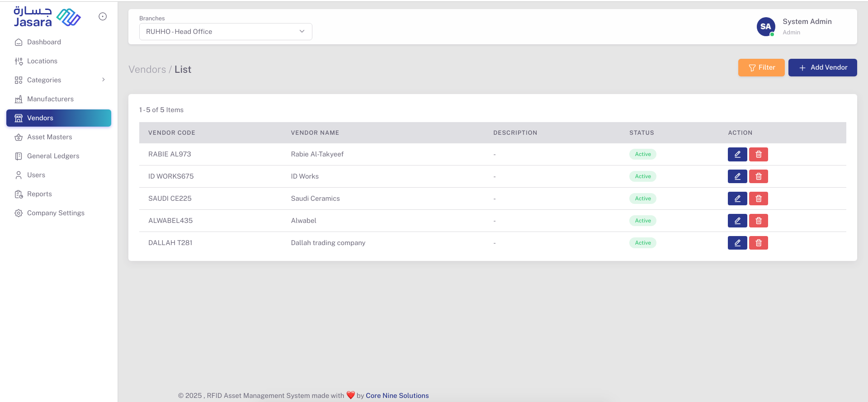This screenshot has height=402, width=868.
Task: Click the SA user avatar
Action: click(x=765, y=27)
